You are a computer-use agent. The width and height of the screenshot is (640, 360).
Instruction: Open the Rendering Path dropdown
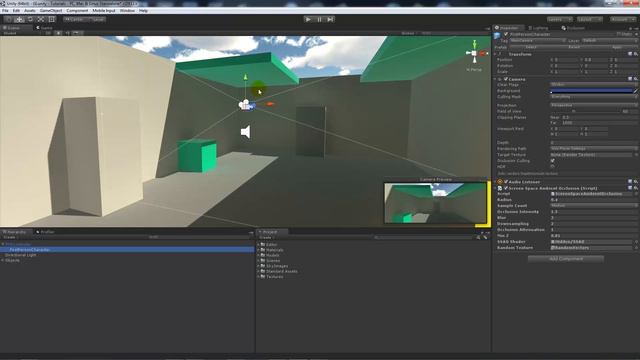tap(593, 149)
